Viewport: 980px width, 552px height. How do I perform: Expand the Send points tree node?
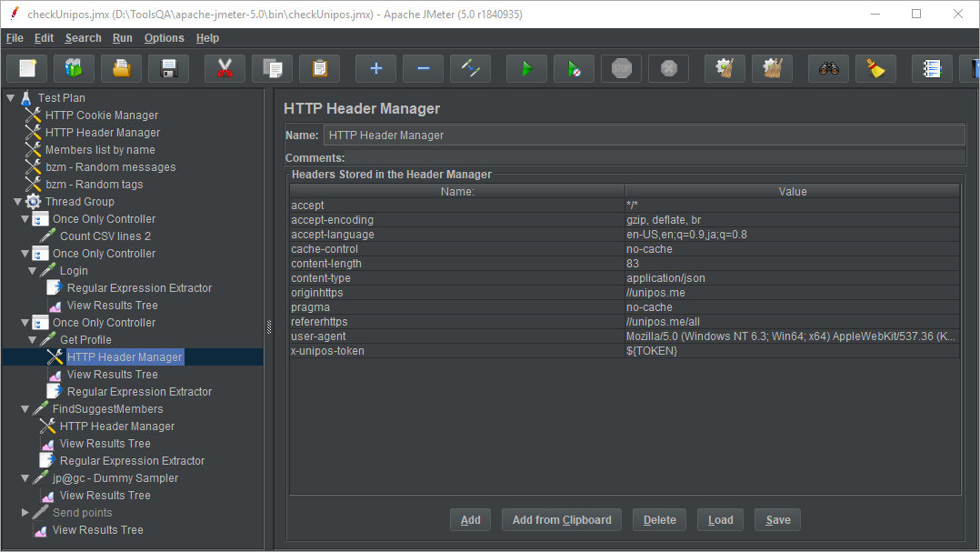click(x=25, y=513)
